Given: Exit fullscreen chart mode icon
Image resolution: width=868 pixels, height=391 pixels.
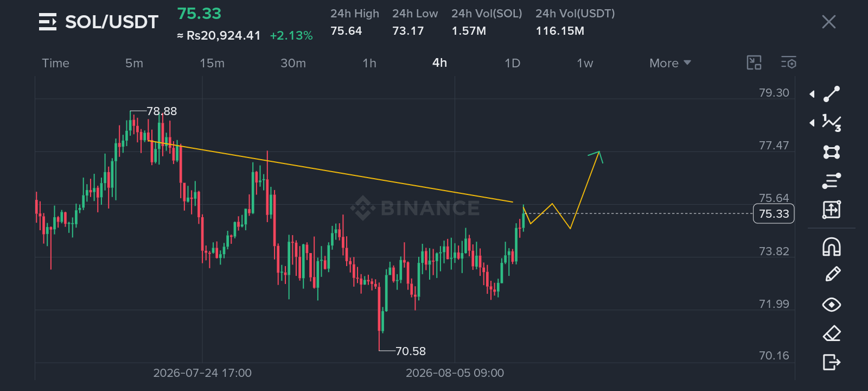Looking at the screenshot, I should [x=754, y=63].
